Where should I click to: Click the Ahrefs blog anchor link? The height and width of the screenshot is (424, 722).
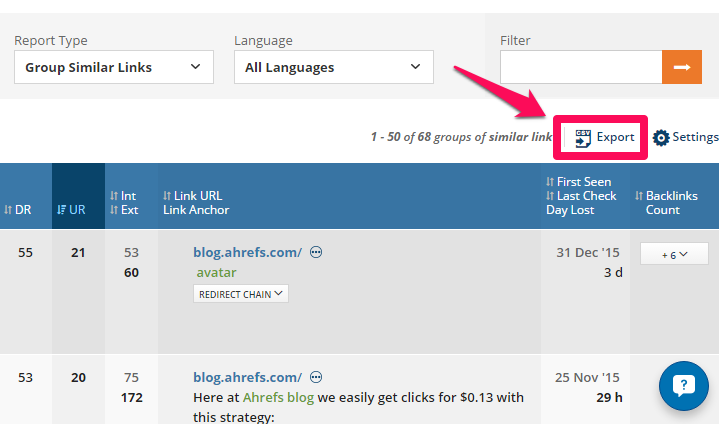click(278, 397)
